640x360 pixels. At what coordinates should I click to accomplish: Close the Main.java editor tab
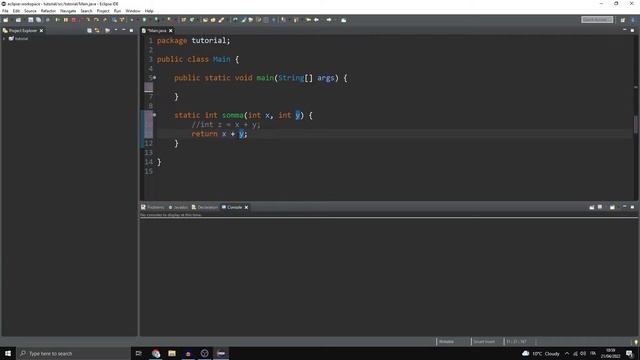(x=171, y=31)
